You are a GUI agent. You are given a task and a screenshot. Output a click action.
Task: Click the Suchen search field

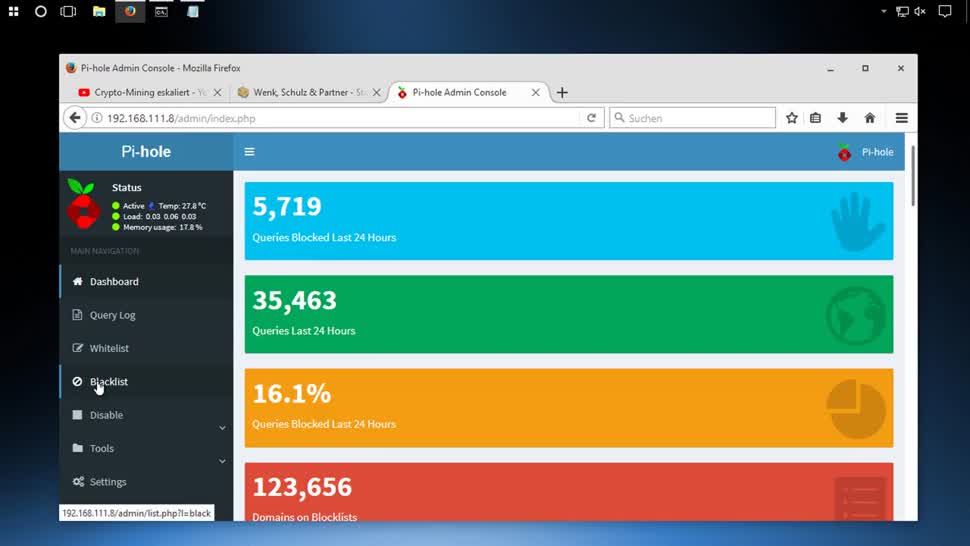(692, 118)
